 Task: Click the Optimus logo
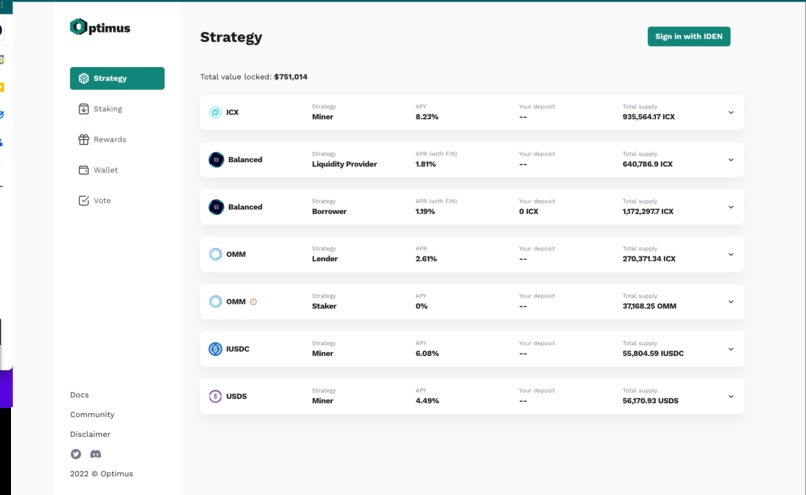tap(100, 27)
